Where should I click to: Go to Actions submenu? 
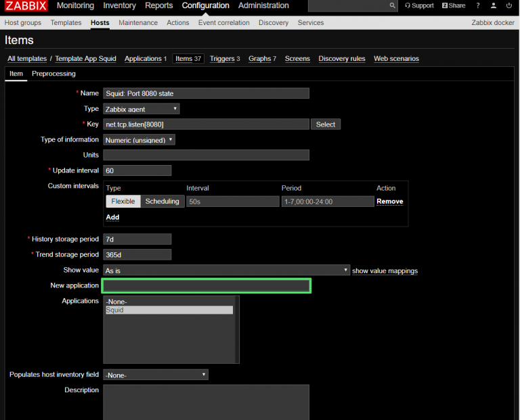(178, 22)
